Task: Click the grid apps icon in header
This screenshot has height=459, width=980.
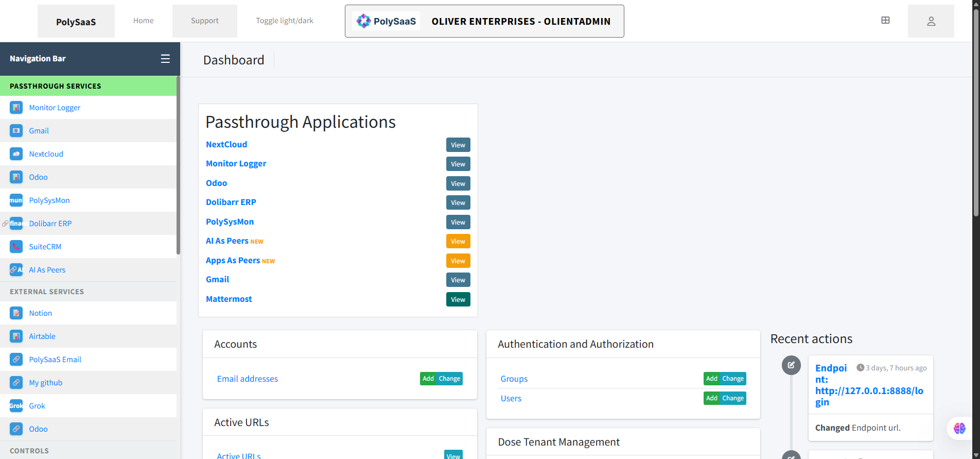Action: pyautogui.click(x=885, y=21)
